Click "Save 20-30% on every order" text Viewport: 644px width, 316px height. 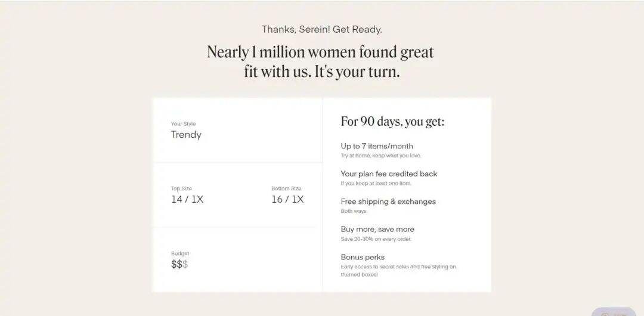(x=376, y=239)
